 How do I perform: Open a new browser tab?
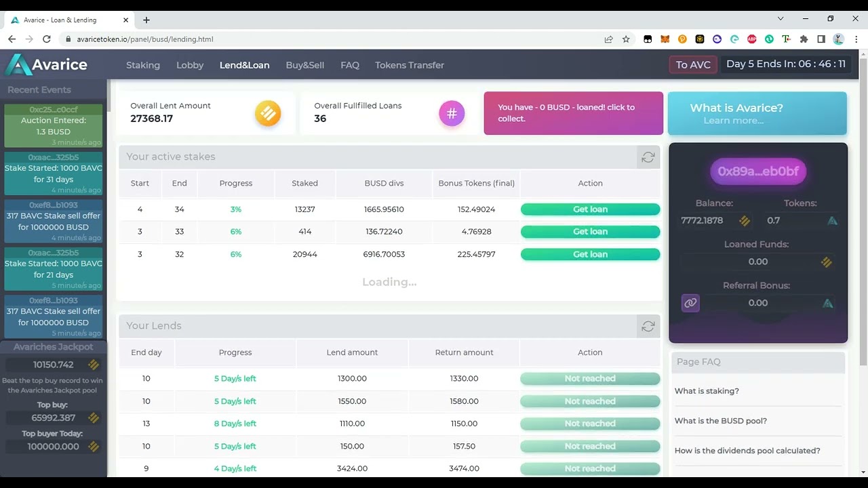pos(146,20)
